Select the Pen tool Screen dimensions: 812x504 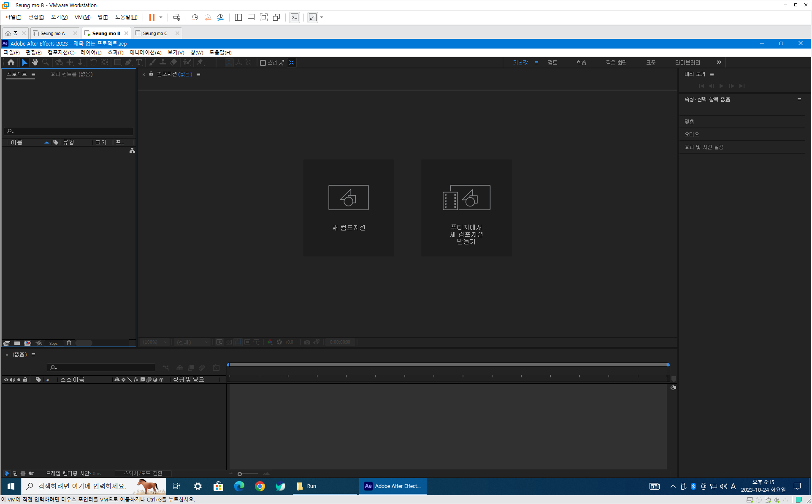128,62
